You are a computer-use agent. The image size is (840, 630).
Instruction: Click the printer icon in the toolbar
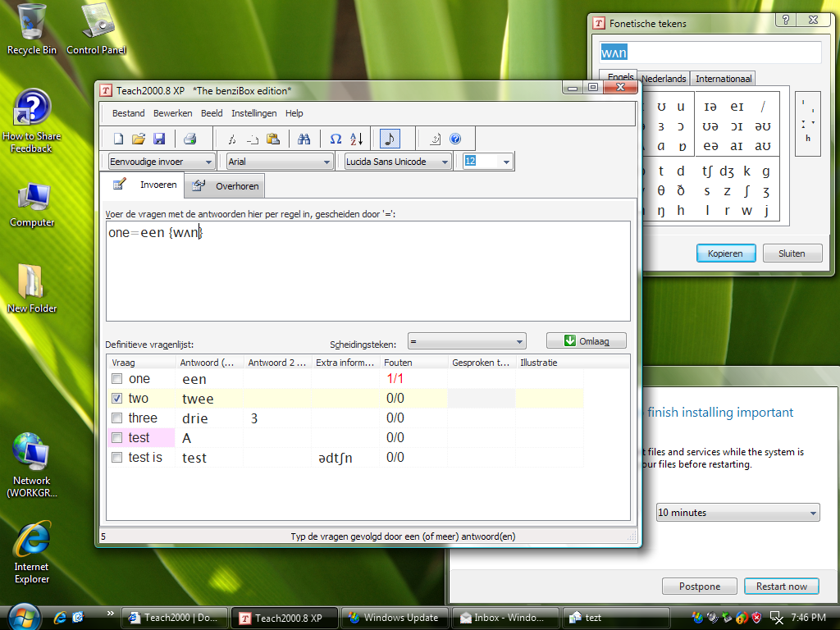[189, 139]
